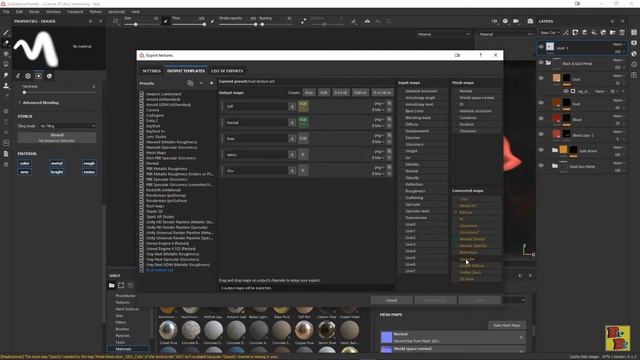Select the Clone tool
Viewport: 640px width, 360px height.
[6, 86]
